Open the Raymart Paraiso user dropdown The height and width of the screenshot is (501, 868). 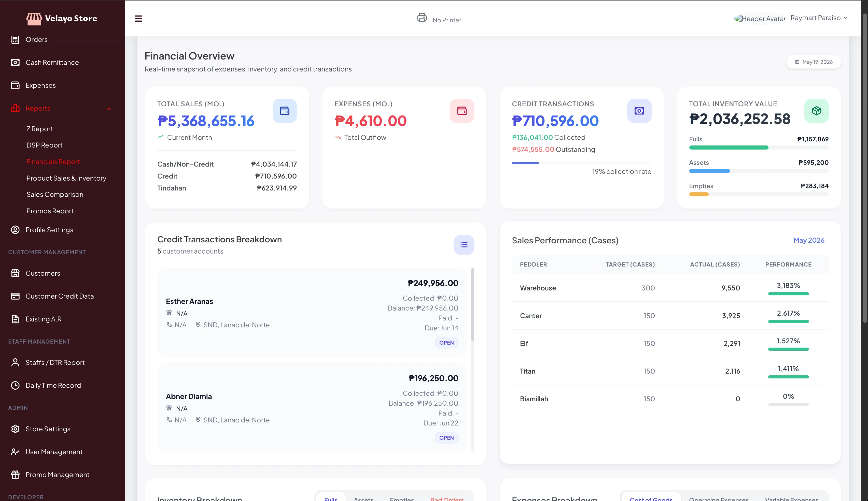click(x=819, y=18)
